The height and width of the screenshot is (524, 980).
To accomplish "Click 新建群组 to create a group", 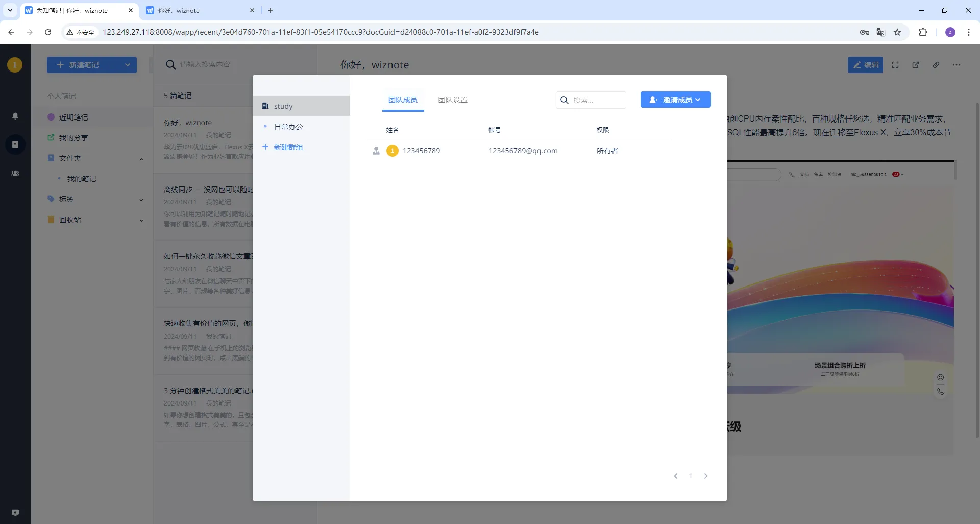I will coord(283,147).
